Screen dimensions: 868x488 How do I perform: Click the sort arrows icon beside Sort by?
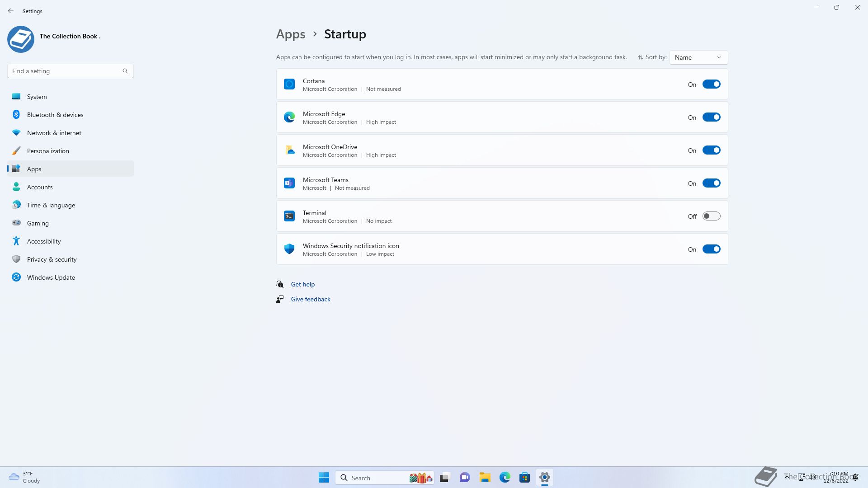[x=641, y=57]
